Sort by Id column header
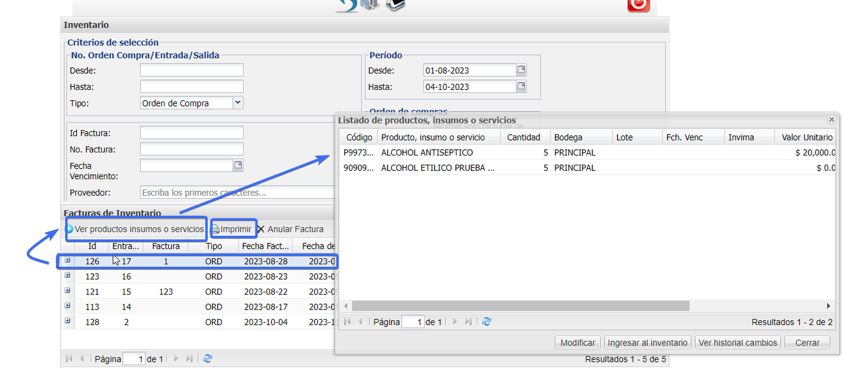 [x=92, y=246]
